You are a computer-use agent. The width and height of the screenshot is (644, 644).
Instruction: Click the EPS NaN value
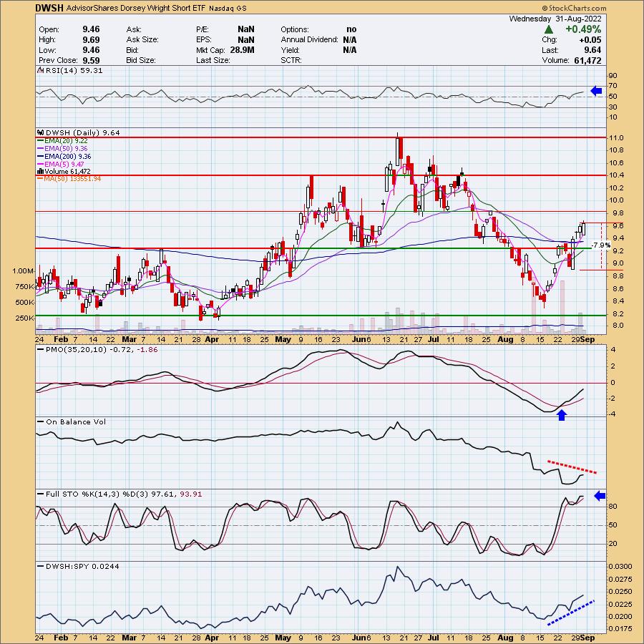click(x=246, y=39)
